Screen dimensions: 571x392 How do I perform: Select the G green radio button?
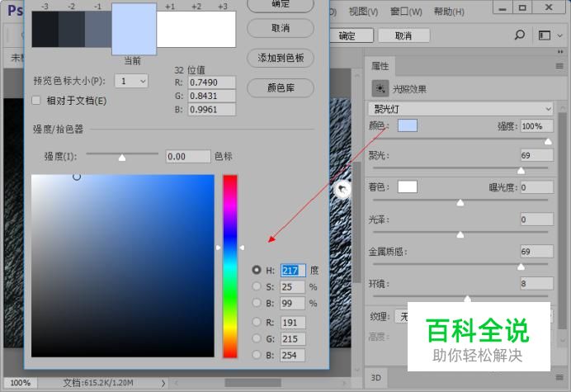257,338
